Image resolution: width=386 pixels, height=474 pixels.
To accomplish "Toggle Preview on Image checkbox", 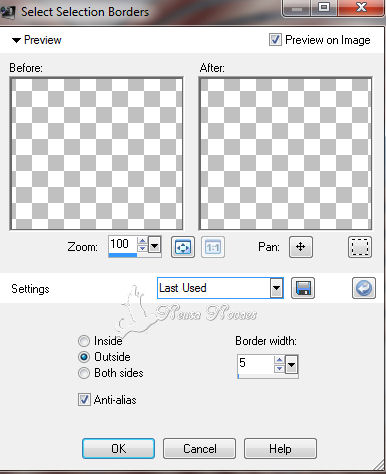I will 275,40.
